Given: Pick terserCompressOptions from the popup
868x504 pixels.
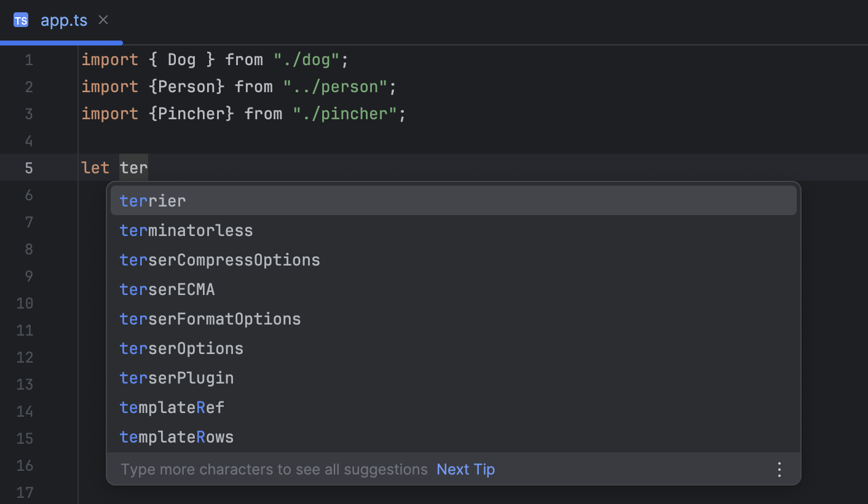Looking at the screenshot, I should (x=219, y=259).
